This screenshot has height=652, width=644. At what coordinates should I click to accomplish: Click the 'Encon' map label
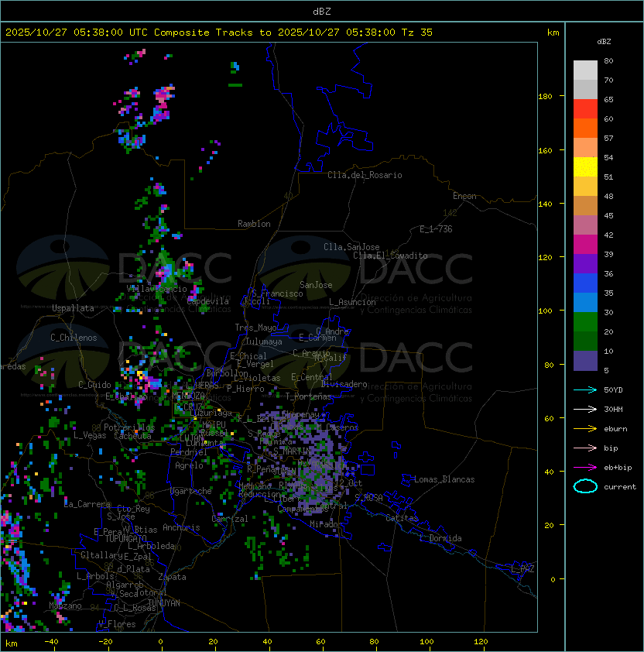coord(464,196)
